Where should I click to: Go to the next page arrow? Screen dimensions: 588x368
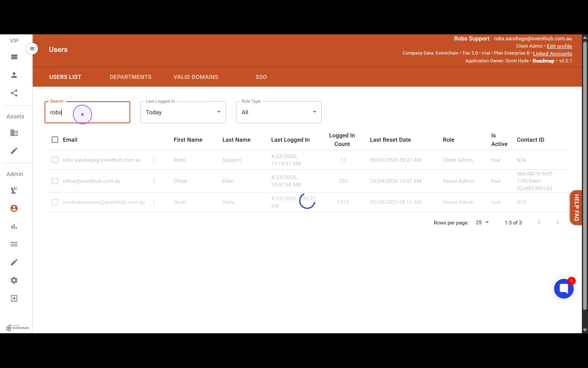point(557,222)
